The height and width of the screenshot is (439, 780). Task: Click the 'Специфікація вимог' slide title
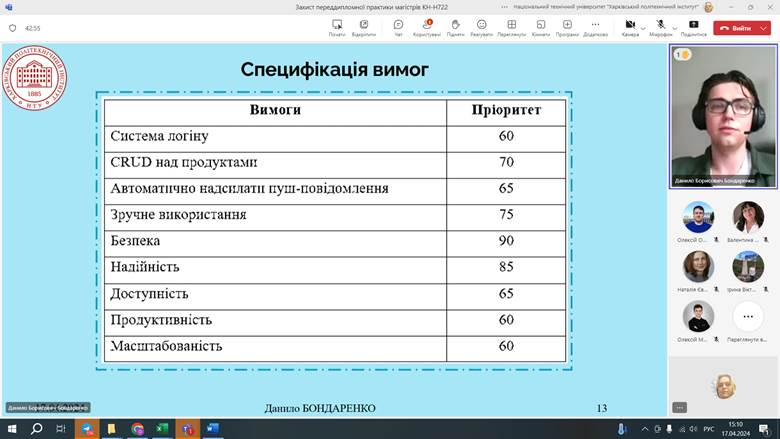tap(334, 70)
